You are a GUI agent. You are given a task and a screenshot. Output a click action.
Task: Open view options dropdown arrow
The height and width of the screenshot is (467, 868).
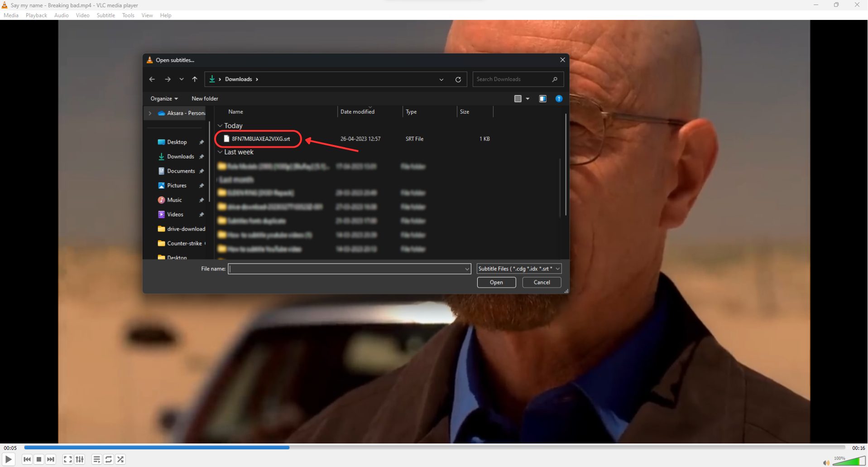[x=528, y=99]
